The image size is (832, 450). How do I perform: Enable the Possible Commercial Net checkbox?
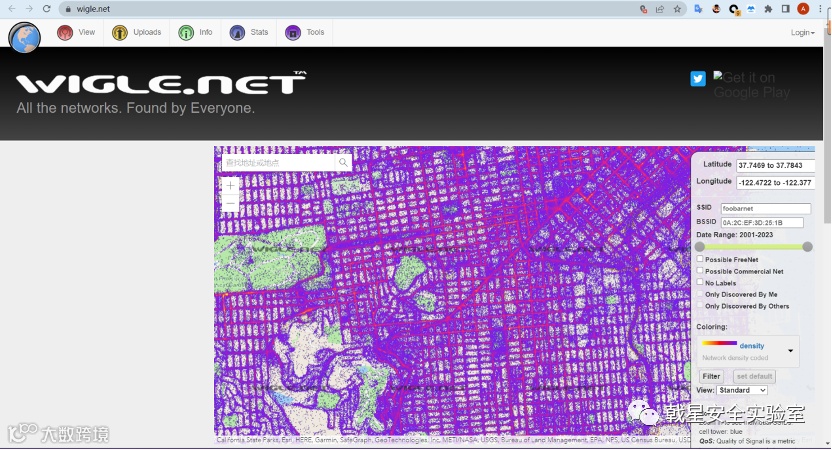click(x=700, y=271)
